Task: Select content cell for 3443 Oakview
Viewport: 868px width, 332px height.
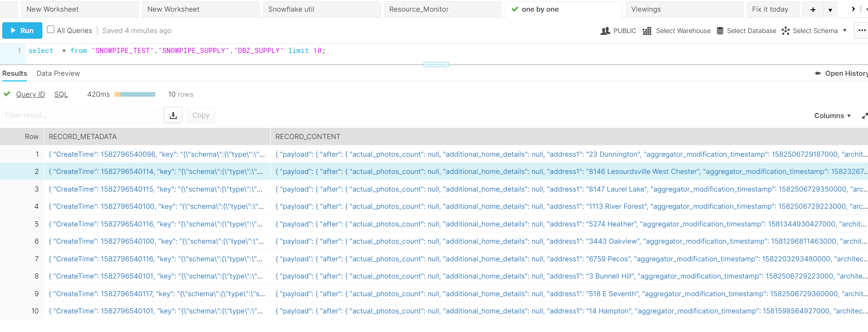Action: coord(569,241)
